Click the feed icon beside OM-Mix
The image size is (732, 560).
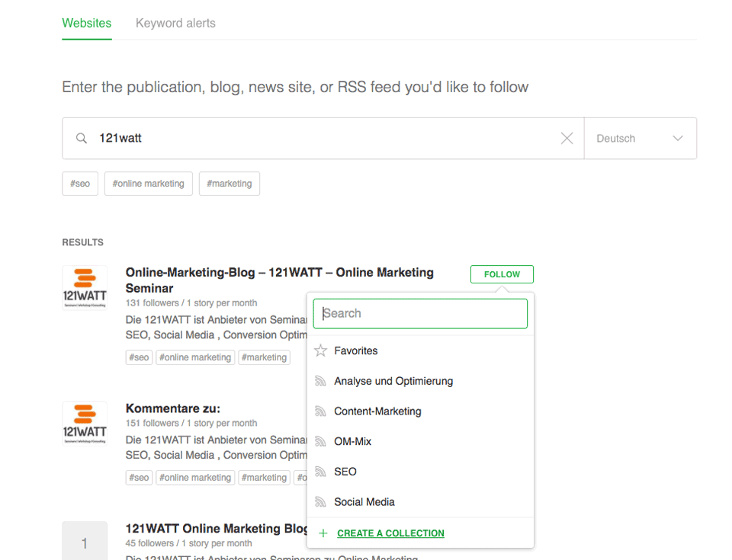[x=319, y=441]
